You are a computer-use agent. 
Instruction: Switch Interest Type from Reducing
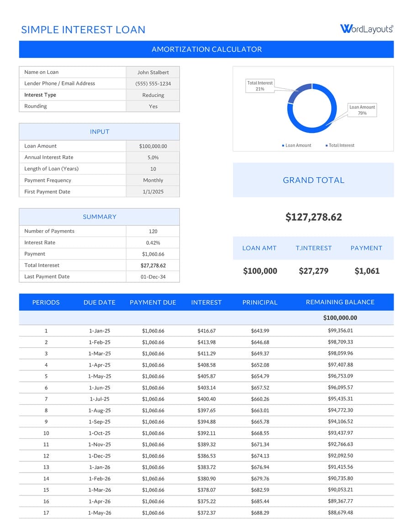tap(153, 95)
